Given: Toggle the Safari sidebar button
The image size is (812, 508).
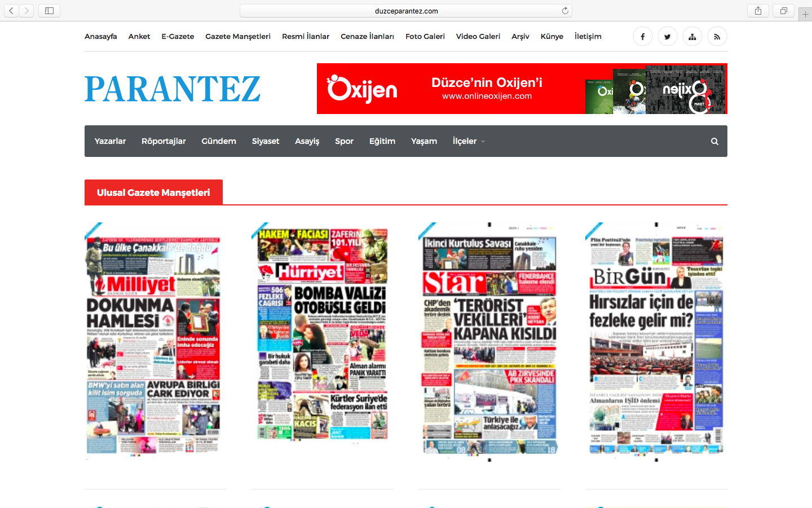Looking at the screenshot, I should [49, 11].
